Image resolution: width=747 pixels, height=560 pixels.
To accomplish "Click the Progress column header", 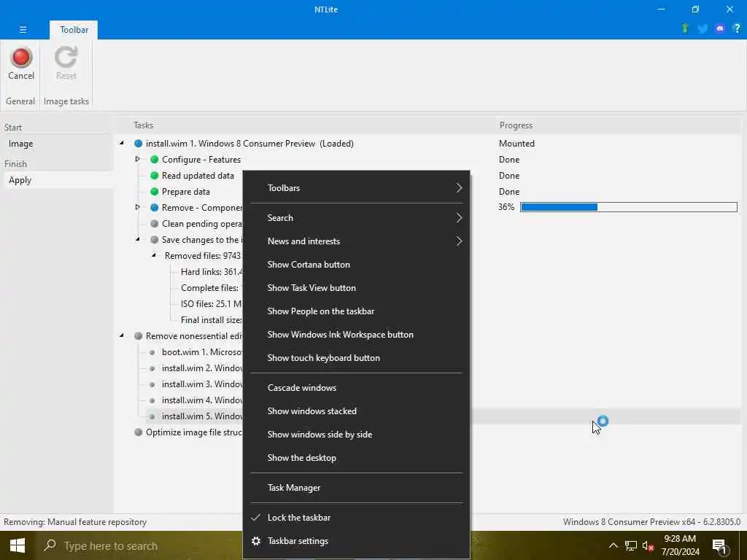I will coord(516,125).
